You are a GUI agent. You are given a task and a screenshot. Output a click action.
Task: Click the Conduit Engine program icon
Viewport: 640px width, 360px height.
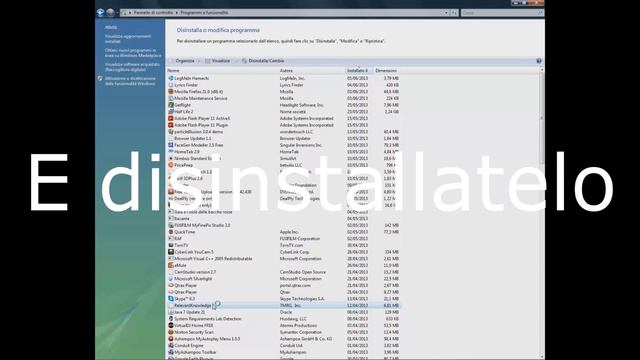click(171, 345)
